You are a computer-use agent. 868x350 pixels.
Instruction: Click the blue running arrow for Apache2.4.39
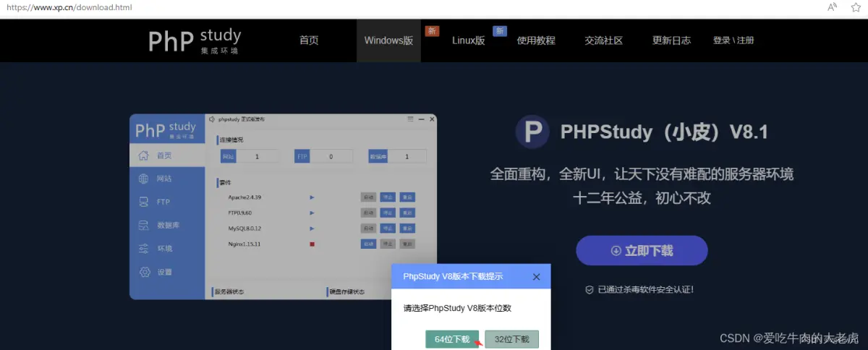coord(312,197)
